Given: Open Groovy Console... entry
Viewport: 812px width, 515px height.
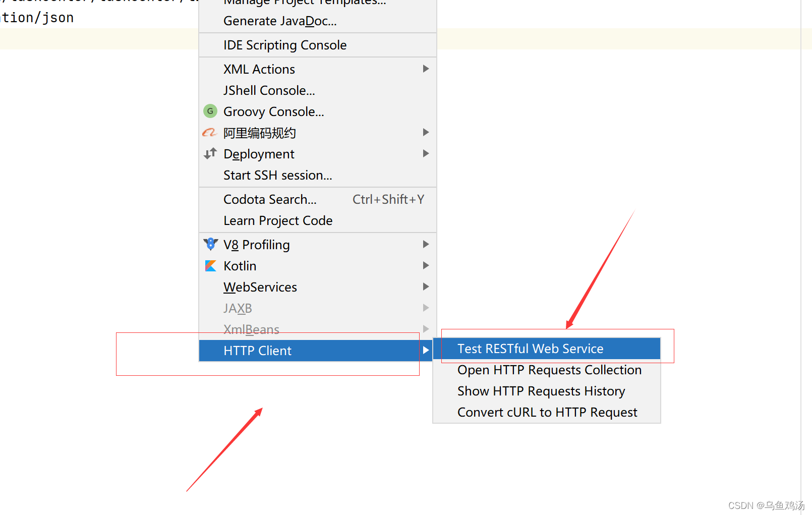Looking at the screenshot, I should point(318,111).
